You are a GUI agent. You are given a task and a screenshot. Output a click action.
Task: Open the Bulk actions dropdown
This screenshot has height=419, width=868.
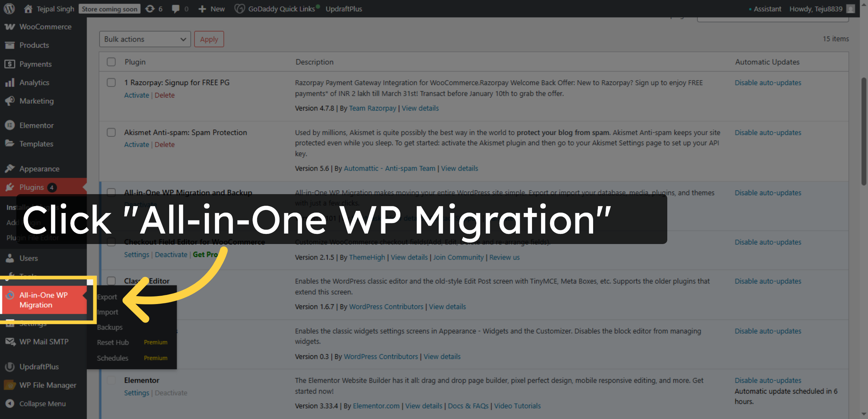pyautogui.click(x=145, y=39)
